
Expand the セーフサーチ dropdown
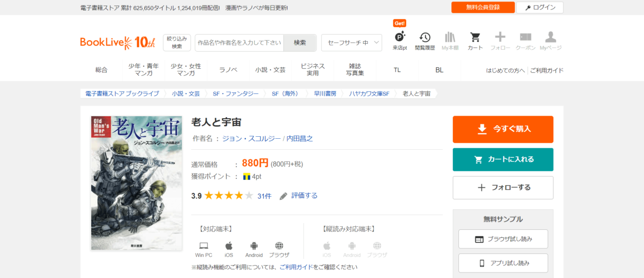(x=351, y=43)
